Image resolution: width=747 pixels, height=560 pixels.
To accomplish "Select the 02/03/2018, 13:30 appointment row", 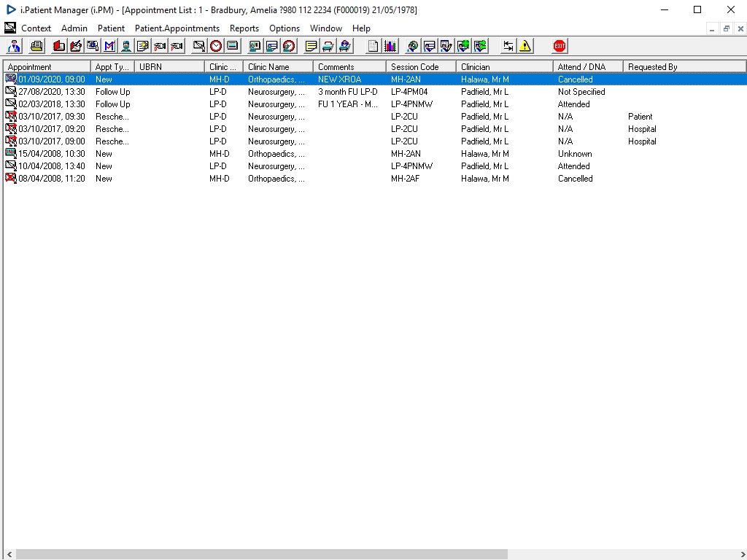I will (x=375, y=104).
